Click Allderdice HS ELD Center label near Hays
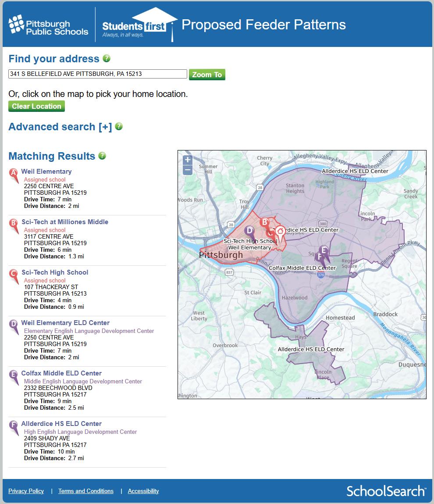The width and height of the screenshot is (434, 504). point(311,349)
